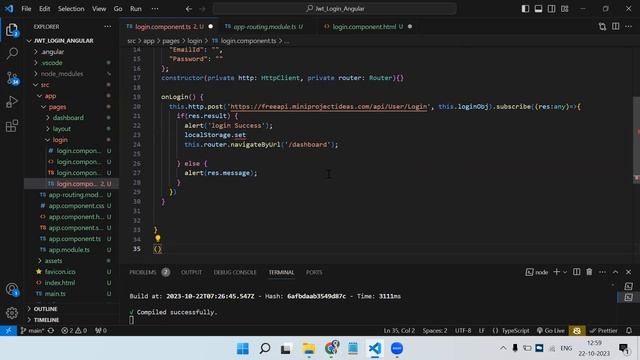The image size is (640, 360).
Task: Go back with the navigation arrow
Action: pos(189,9)
